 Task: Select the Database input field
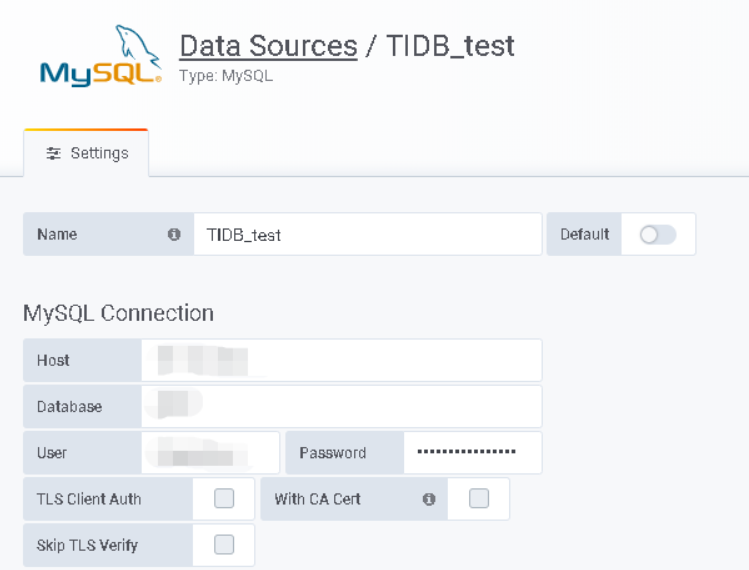coord(342,407)
